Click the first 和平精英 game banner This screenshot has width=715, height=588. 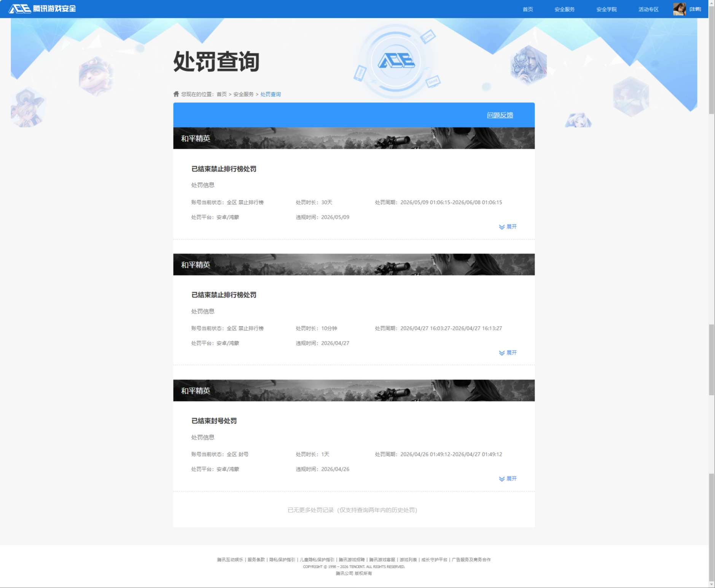point(354,138)
